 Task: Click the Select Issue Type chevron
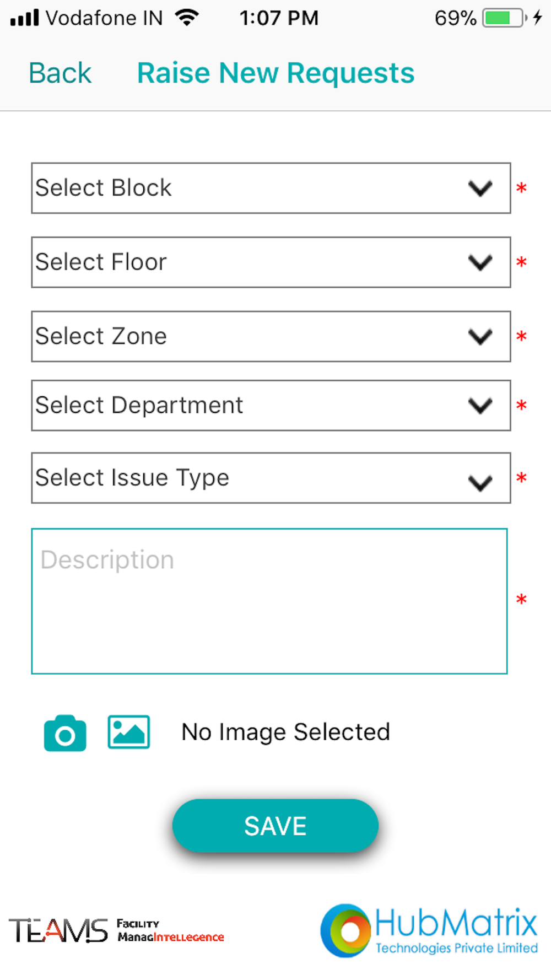(480, 483)
